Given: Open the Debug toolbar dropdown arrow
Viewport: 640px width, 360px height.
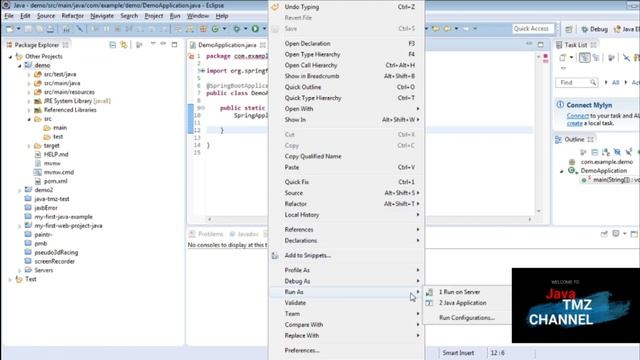Looking at the screenshot, I should (245, 29).
